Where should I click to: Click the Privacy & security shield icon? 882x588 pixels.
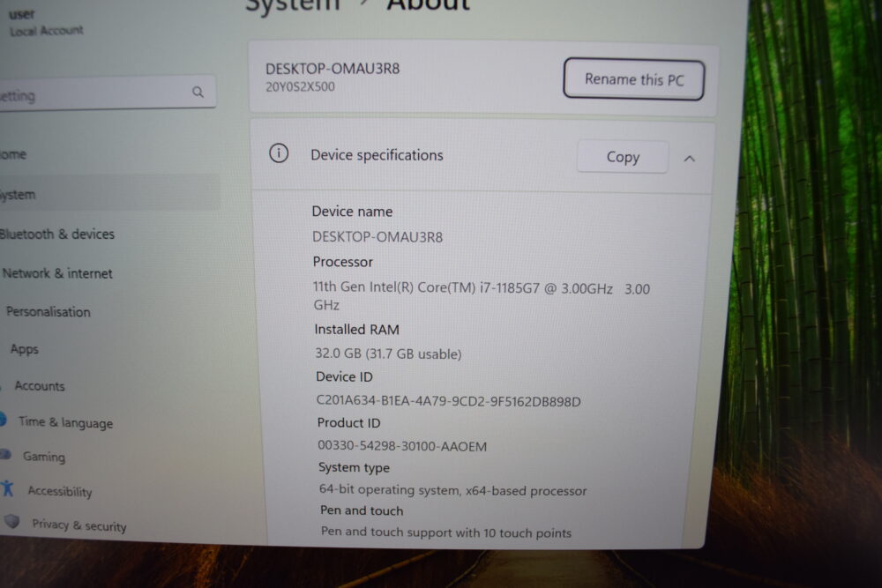[x=11, y=521]
